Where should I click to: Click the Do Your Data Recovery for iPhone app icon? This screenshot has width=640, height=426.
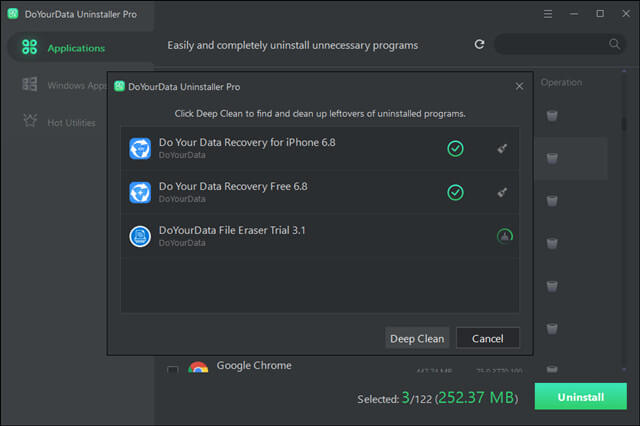(140, 149)
